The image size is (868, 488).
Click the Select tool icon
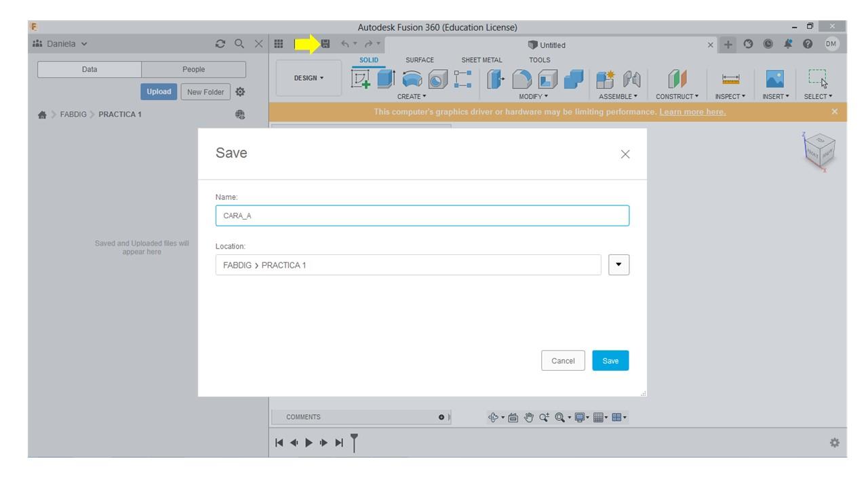click(x=818, y=79)
